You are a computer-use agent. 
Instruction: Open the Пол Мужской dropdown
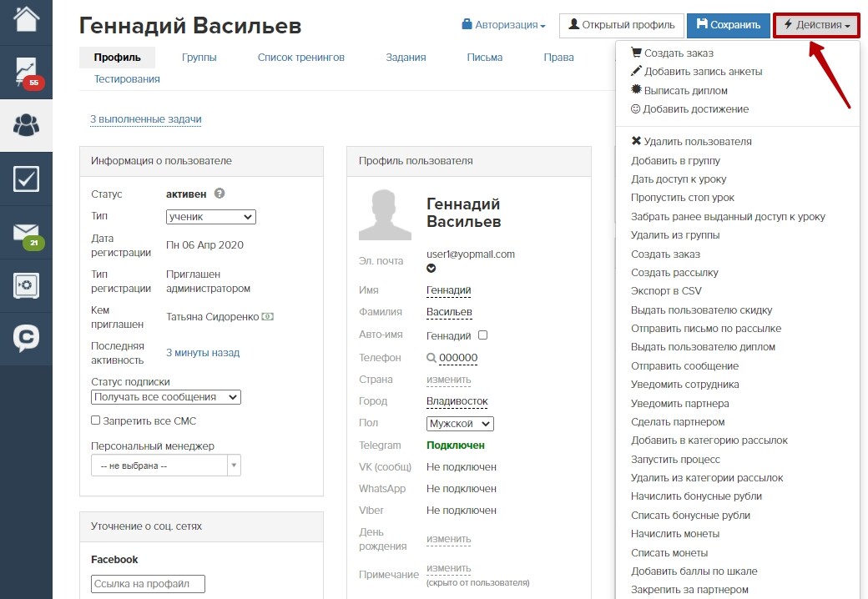(x=460, y=424)
